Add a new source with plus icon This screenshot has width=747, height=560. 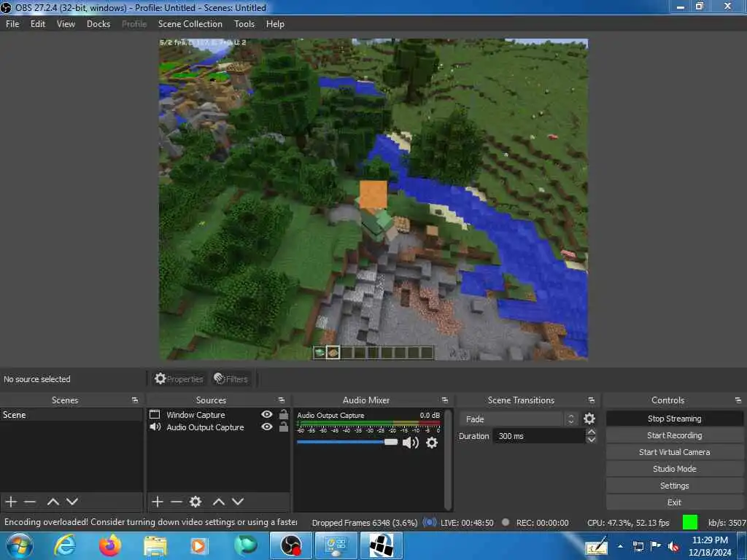pyautogui.click(x=158, y=502)
